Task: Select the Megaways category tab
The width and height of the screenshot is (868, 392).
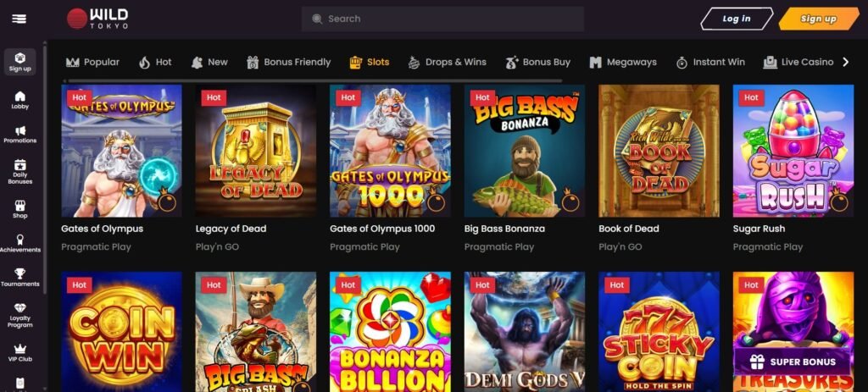Action: click(x=623, y=62)
